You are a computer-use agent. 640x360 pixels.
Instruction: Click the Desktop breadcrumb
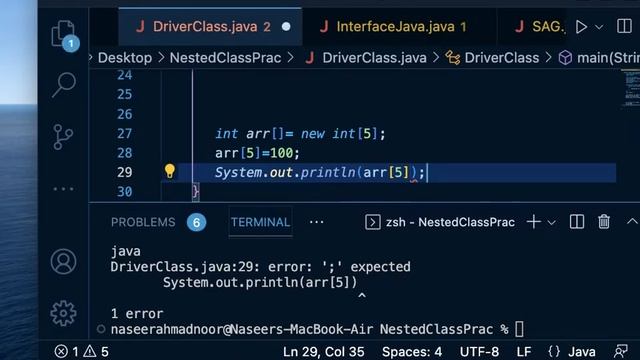click(x=125, y=58)
